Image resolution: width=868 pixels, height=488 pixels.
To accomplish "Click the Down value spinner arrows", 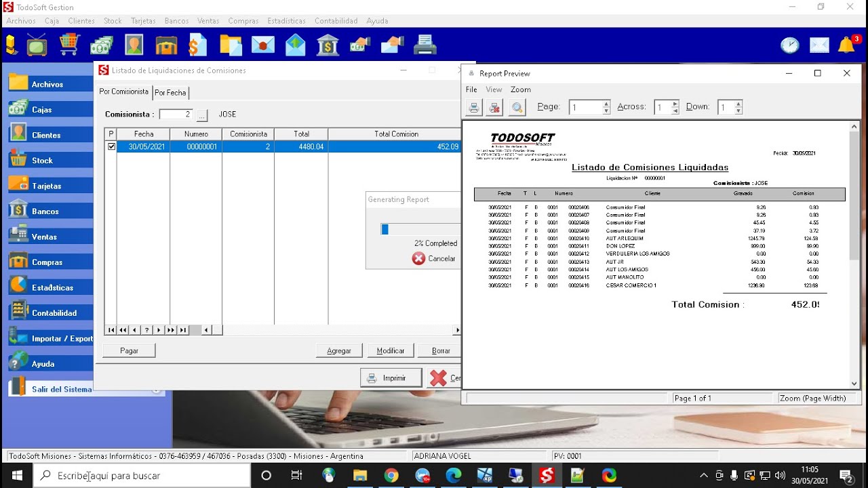I will 738,107.
